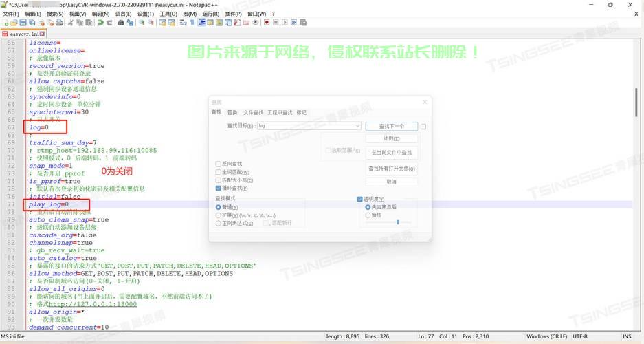Click the Save file toolbar icon
644x344 pixels.
(x=23, y=23)
